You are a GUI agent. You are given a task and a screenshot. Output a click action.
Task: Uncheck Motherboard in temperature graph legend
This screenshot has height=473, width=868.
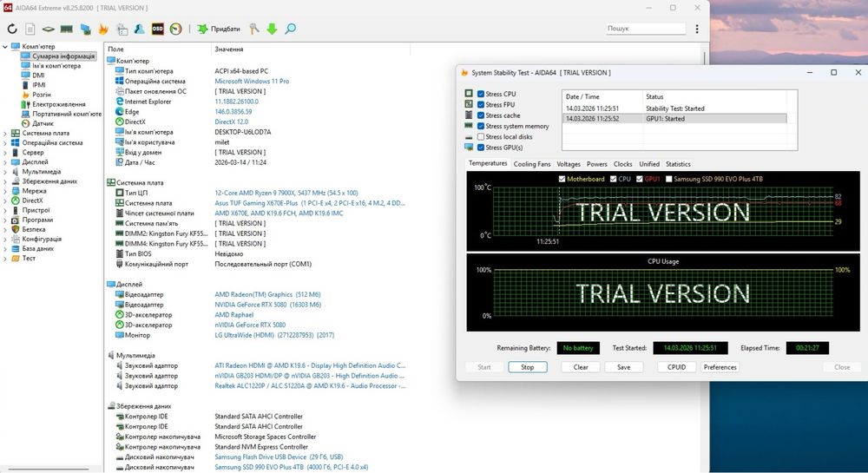tap(562, 179)
